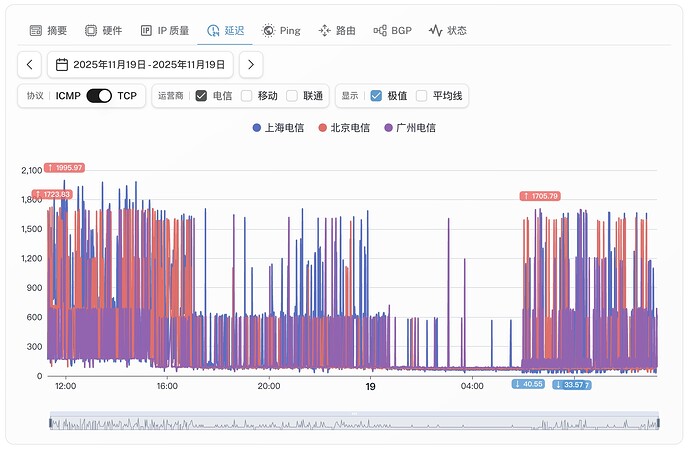Go to next date with right chevron
The width and height of the screenshot is (690, 450).
click(x=251, y=65)
